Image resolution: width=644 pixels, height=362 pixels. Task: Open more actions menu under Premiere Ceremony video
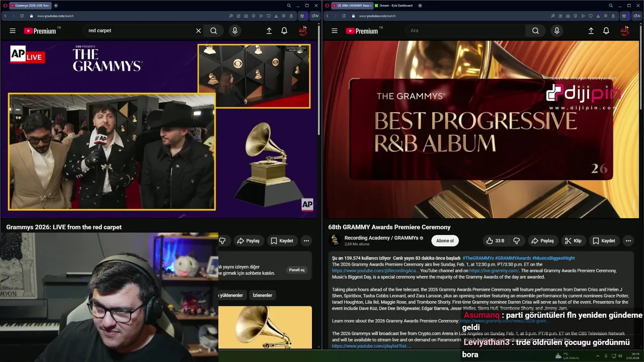(x=628, y=241)
